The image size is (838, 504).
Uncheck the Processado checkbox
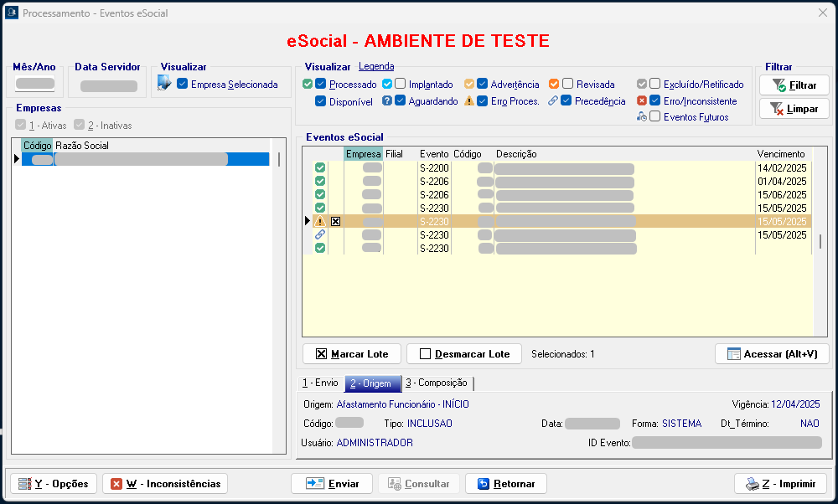pos(321,85)
